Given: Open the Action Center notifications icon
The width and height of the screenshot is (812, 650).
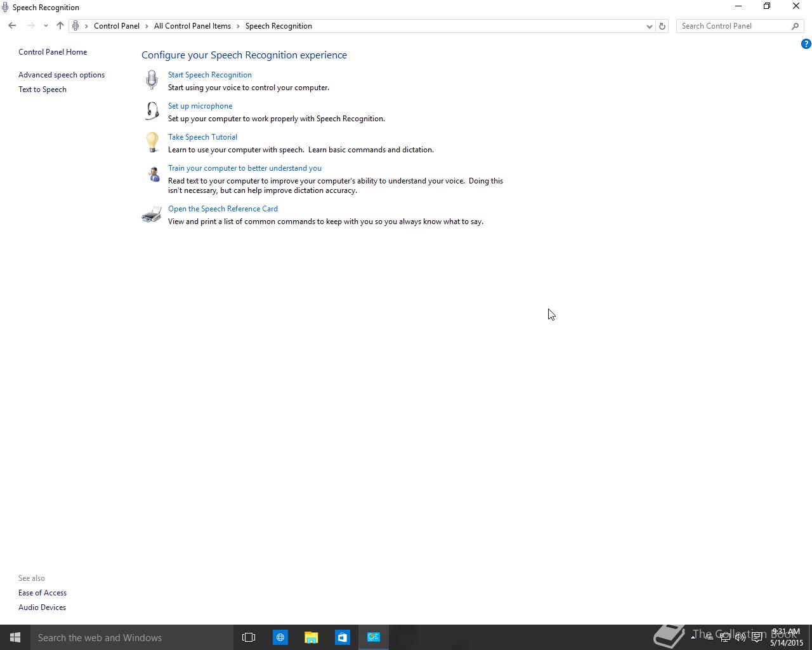Looking at the screenshot, I should (x=757, y=637).
